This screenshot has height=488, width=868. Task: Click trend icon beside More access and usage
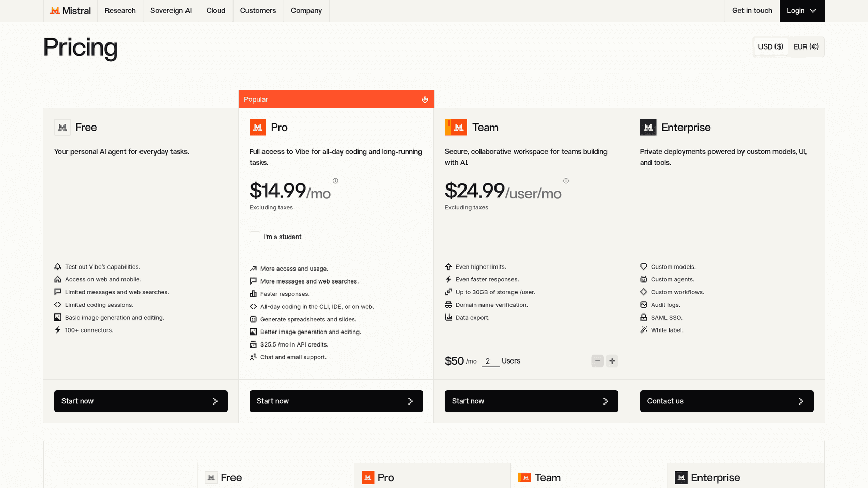pos(253,269)
